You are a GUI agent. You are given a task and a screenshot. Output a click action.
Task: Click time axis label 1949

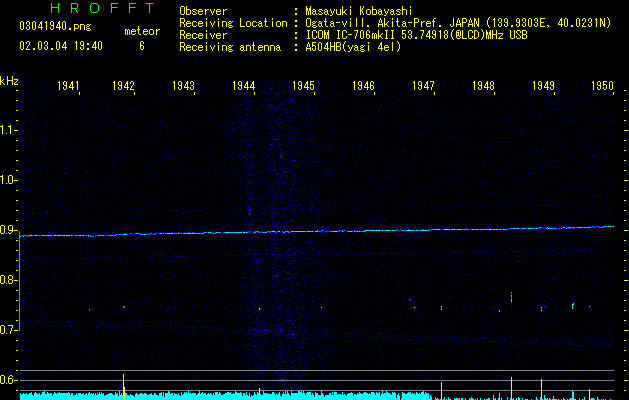543,85
